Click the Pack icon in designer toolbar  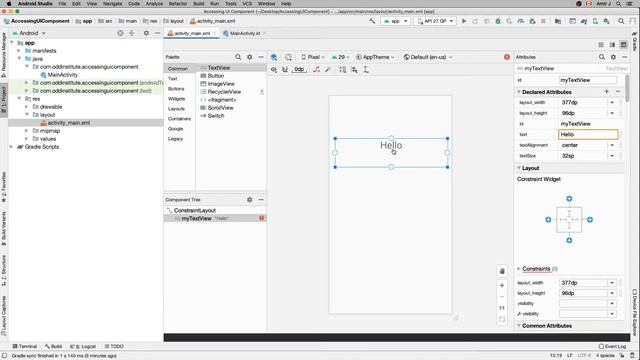[342, 70]
